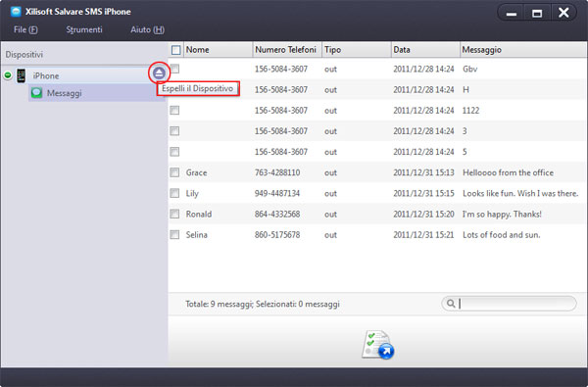Check the box for message 5
This screenshot has width=588, height=387.
tap(174, 152)
